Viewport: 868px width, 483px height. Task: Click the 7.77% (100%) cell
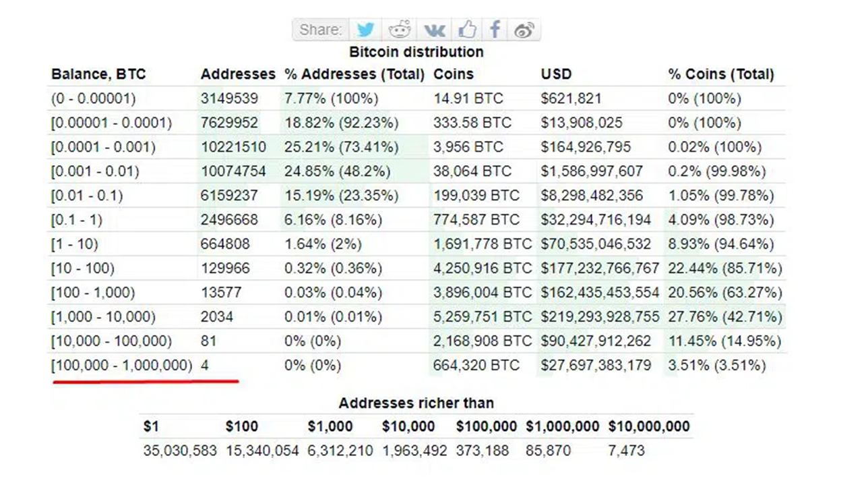[332, 98]
